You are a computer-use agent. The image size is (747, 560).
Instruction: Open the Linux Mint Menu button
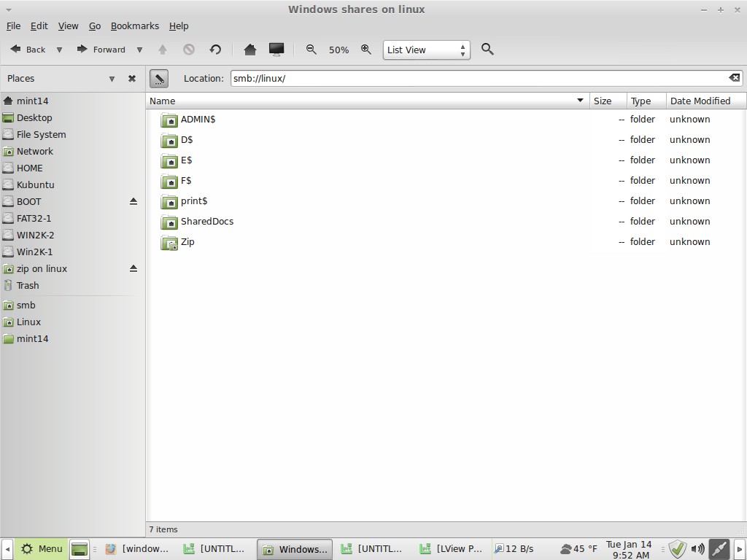pyautogui.click(x=42, y=548)
